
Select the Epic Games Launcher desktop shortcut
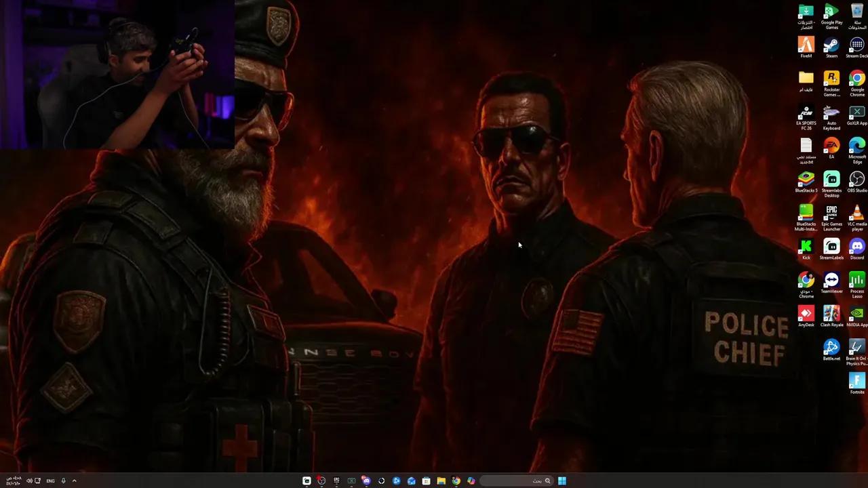point(831,218)
